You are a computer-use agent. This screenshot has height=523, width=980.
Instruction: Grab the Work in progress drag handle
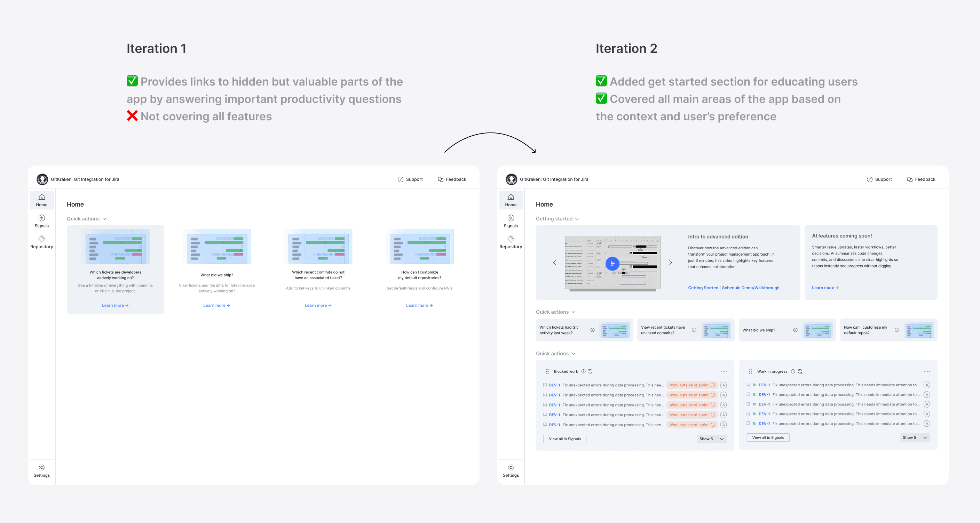(x=750, y=371)
